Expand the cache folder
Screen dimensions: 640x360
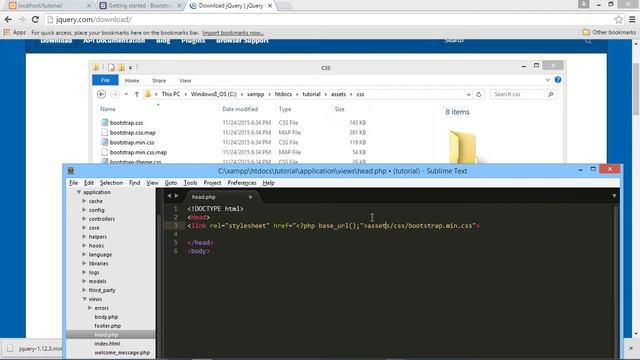84,201
